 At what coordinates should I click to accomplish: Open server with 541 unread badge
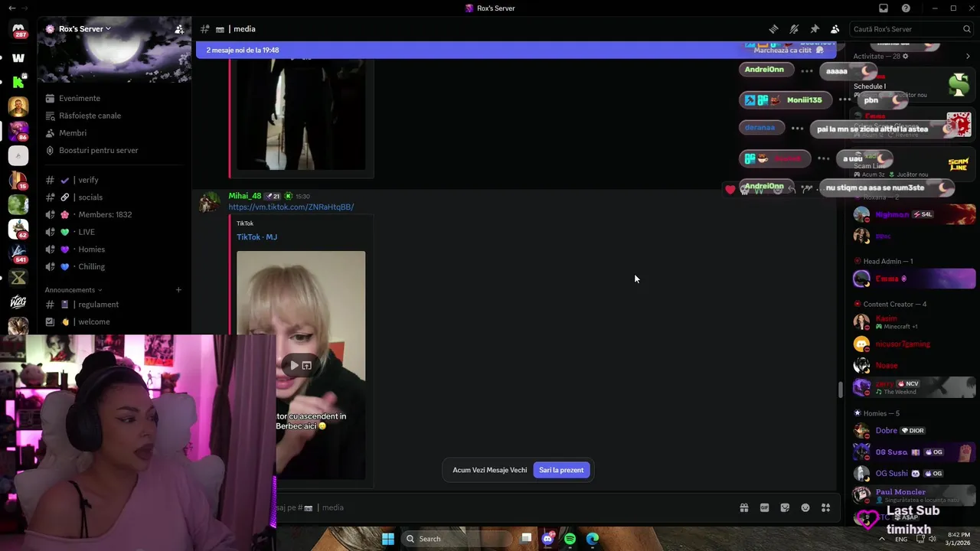18,253
